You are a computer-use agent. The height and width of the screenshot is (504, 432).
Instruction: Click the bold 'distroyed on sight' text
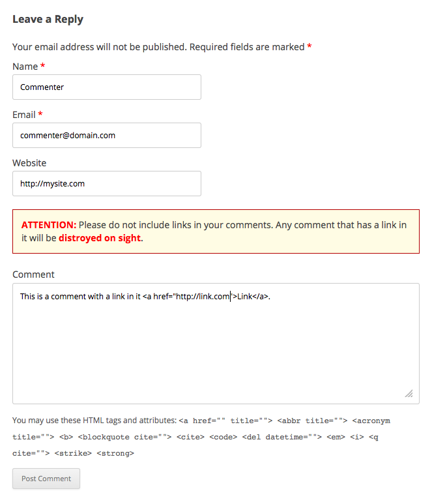100,238
